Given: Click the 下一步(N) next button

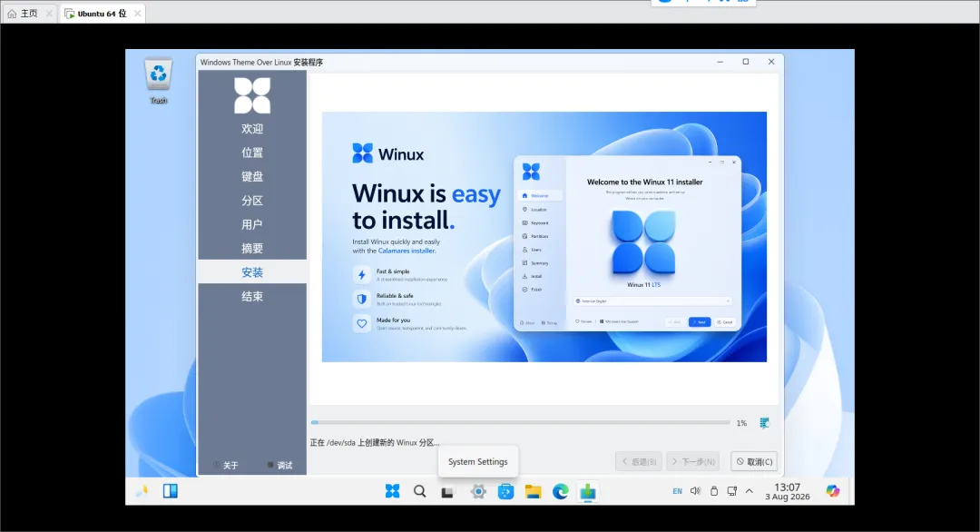Looking at the screenshot, I should [692, 461].
